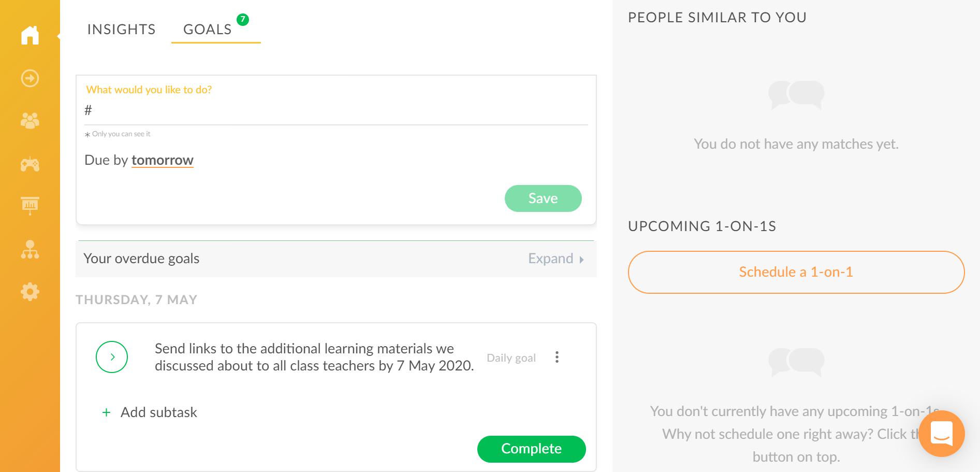Open the Home icon in sidebar
The height and width of the screenshot is (472, 980).
(30, 35)
